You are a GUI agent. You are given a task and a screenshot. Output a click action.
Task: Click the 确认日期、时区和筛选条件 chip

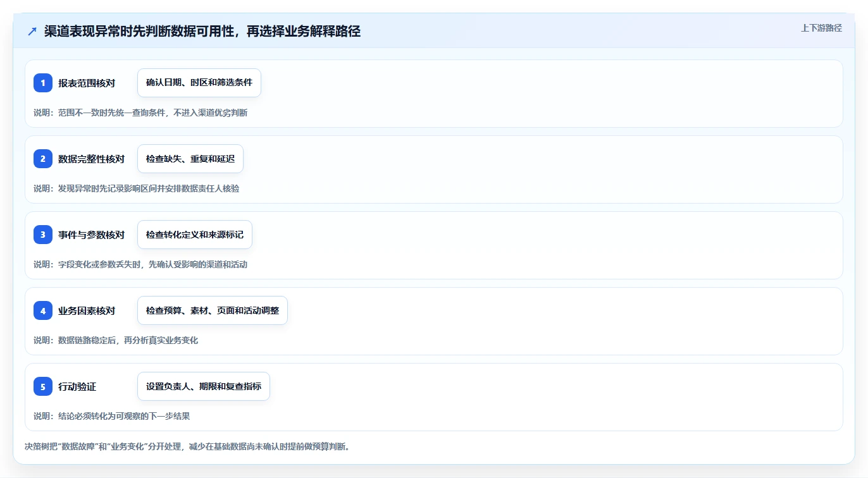click(x=199, y=83)
